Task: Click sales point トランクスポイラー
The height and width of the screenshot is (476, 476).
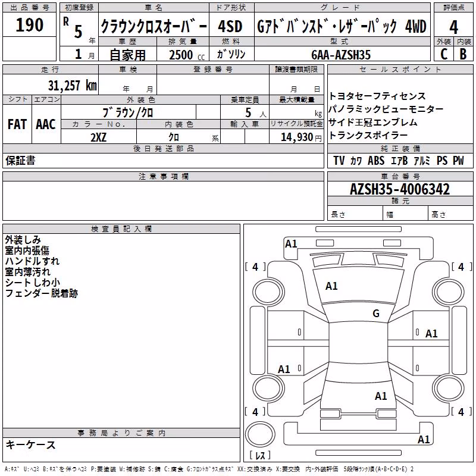Action: 368,135
